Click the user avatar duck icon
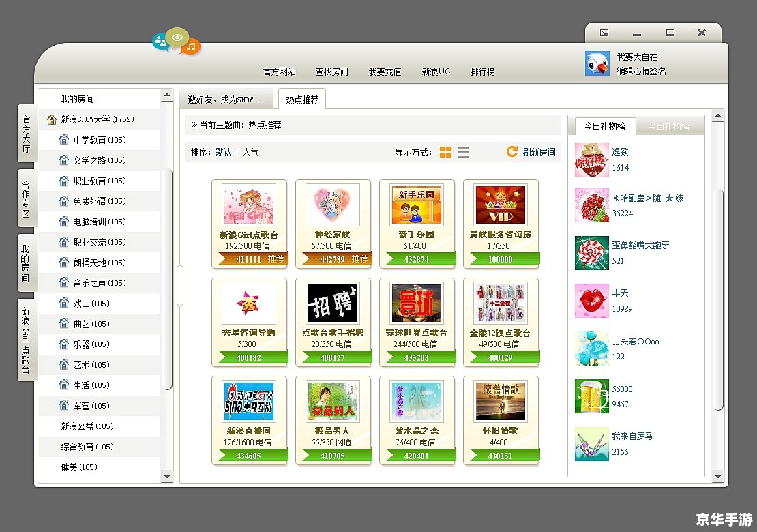Viewport: 757px width, 532px height. pos(597,63)
